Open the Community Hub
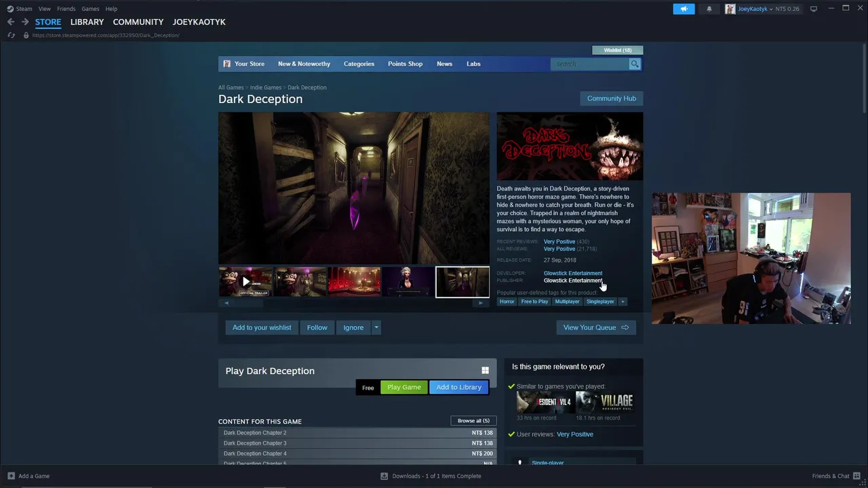The image size is (868, 488). click(612, 98)
